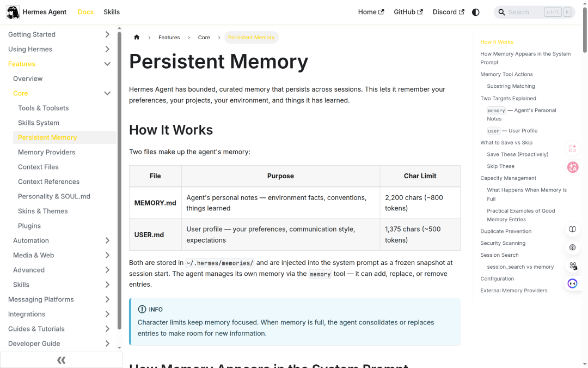Click the pink blocks widget icon
588x368 pixels.
point(572,148)
